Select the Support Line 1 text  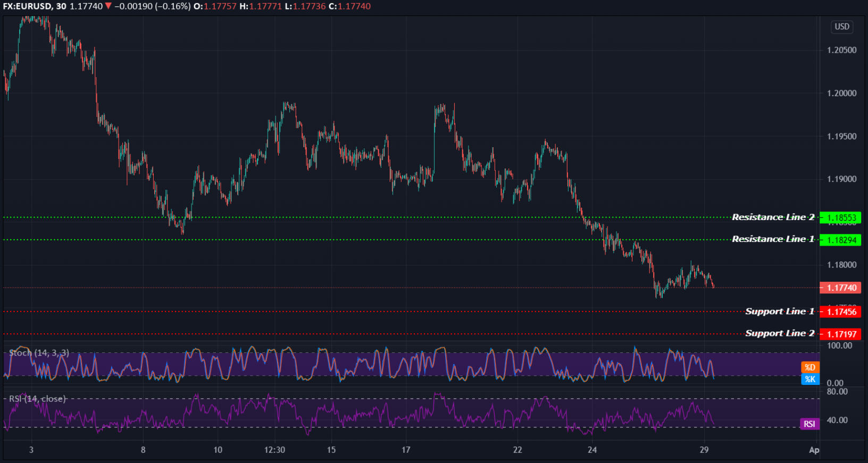click(x=780, y=311)
